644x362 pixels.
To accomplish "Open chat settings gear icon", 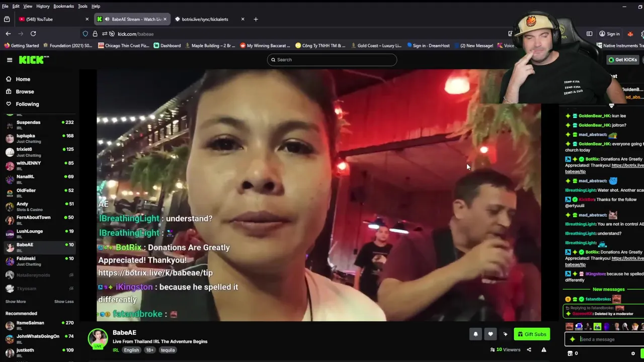I will point(633,353).
